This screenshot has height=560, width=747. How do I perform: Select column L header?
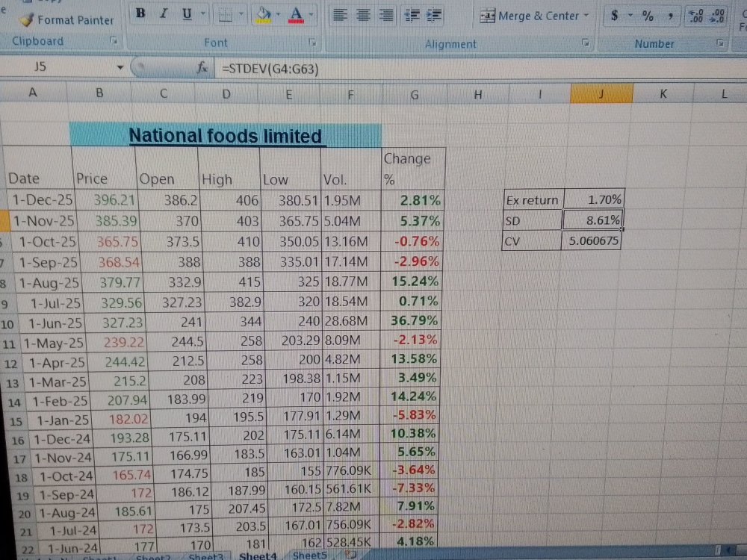724,94
